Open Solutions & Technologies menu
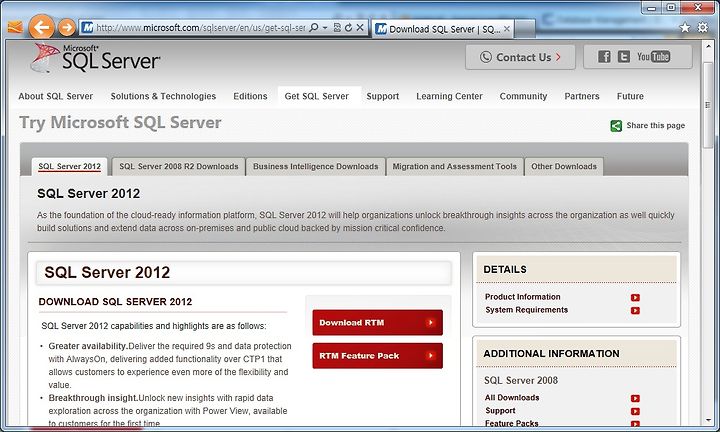This screenshot has height=432, width=720. [x=163, y=96]
